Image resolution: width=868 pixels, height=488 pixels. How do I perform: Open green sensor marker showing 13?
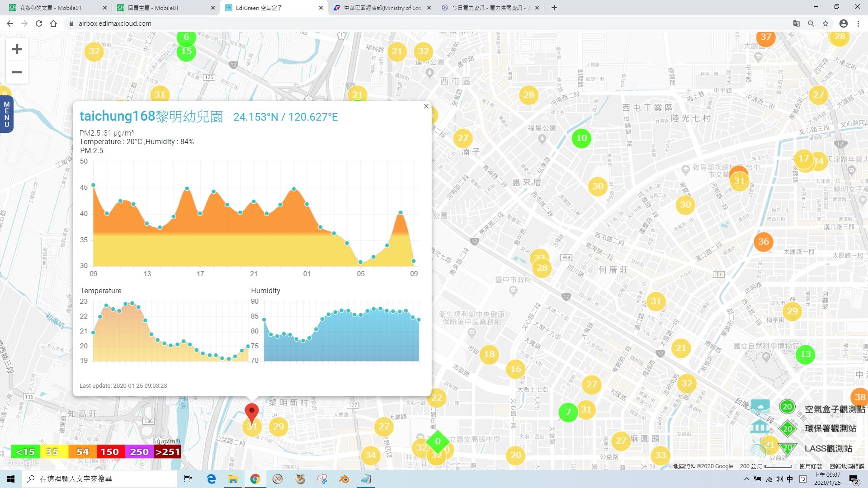(x=805, y=354)
